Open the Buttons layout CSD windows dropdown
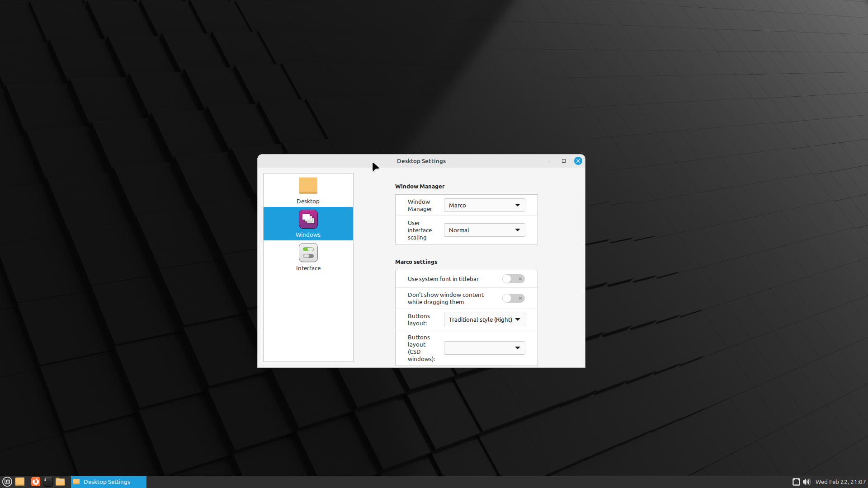The width and height of the screenshot is (868, 488). click(x=484, y=348)
